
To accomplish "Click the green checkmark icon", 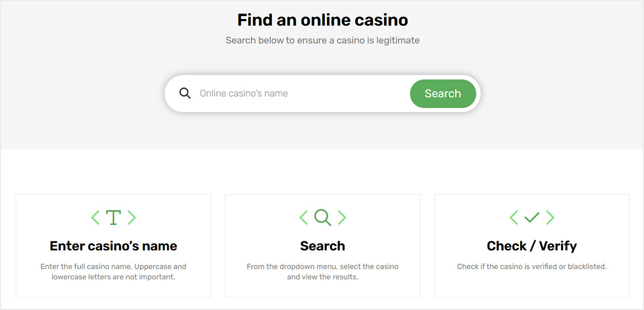I will tap(532, 218).
